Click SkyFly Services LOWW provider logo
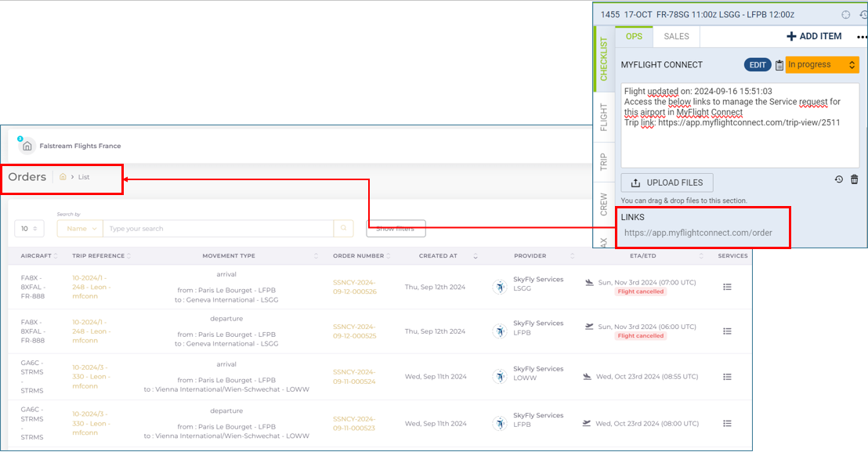 tap(500, 377)
